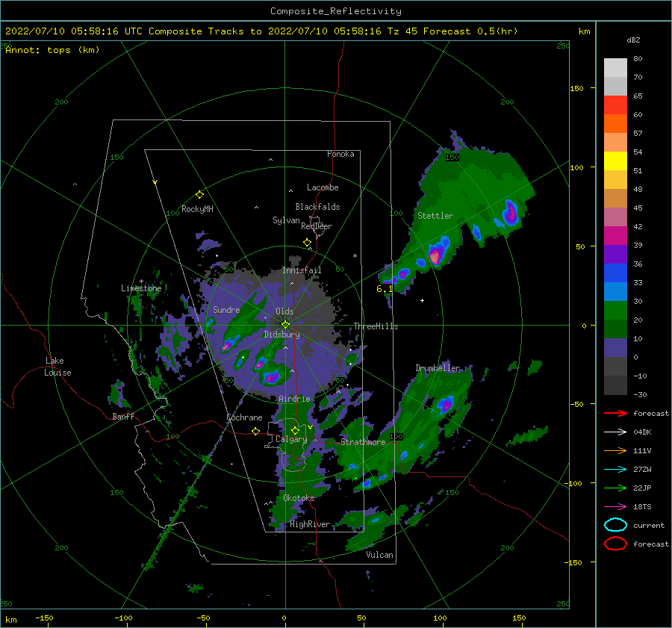Click the Drumheller city label
The height and width of the screenshot is (628, 672).
point(438,368)
